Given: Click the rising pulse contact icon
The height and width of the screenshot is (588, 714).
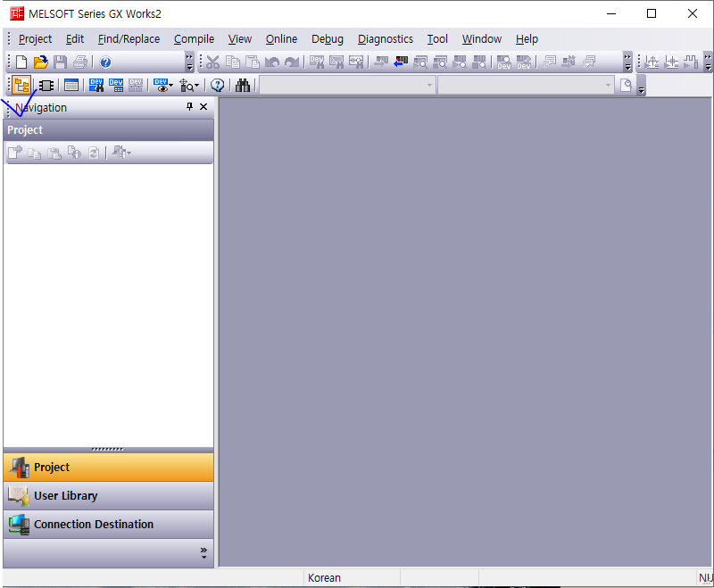Looking at the screenshot, I should [652, 62].
